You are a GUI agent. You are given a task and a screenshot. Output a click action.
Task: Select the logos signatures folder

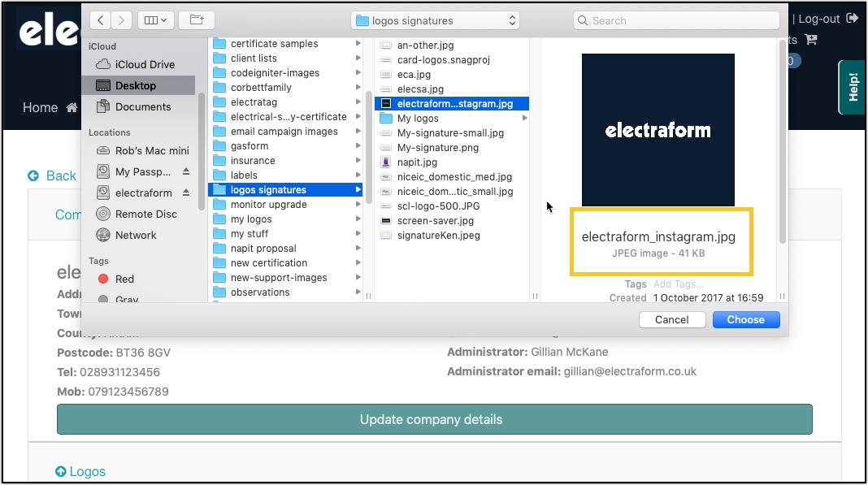[x=285, y=190]
